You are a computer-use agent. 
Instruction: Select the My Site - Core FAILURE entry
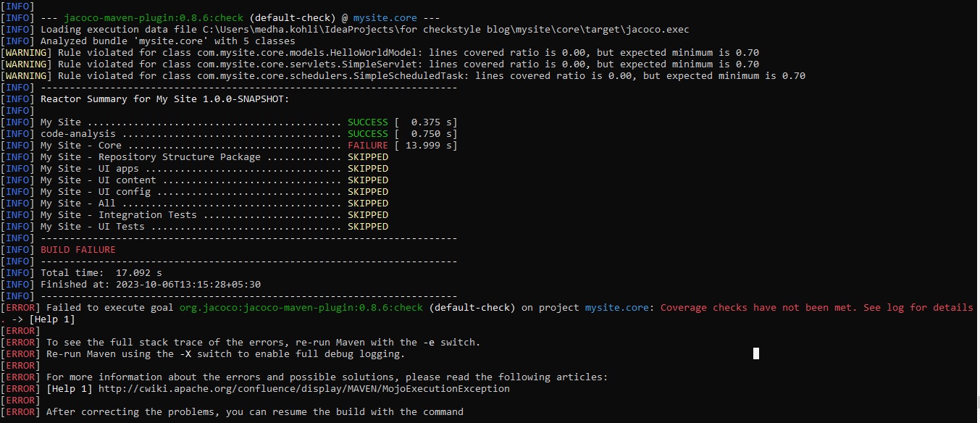pos(217,145)
